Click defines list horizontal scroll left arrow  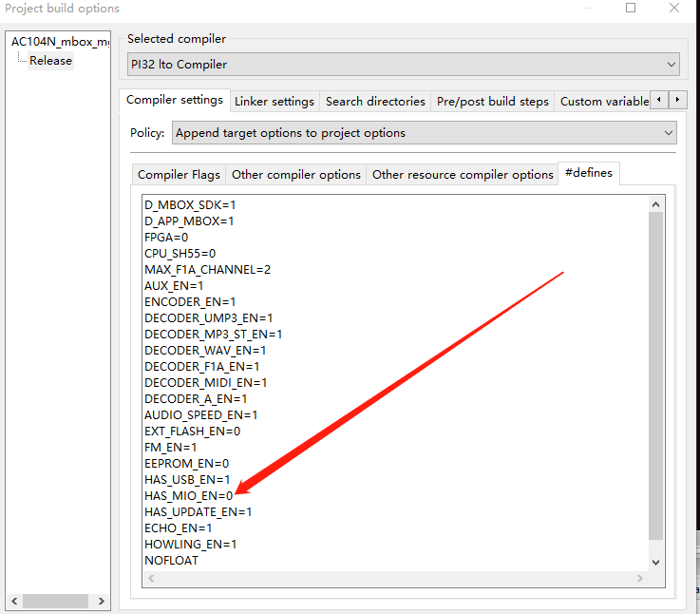(x=151, y=578)
